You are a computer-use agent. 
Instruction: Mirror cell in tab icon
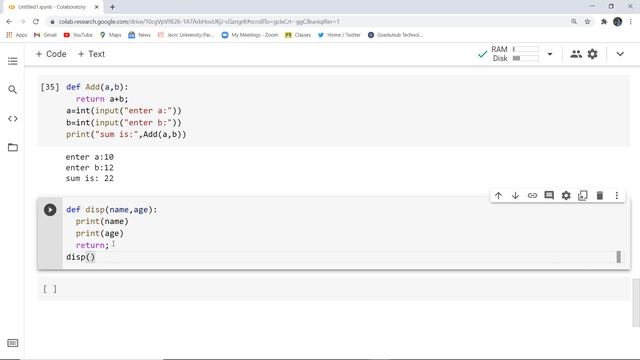tap(583, 196)
